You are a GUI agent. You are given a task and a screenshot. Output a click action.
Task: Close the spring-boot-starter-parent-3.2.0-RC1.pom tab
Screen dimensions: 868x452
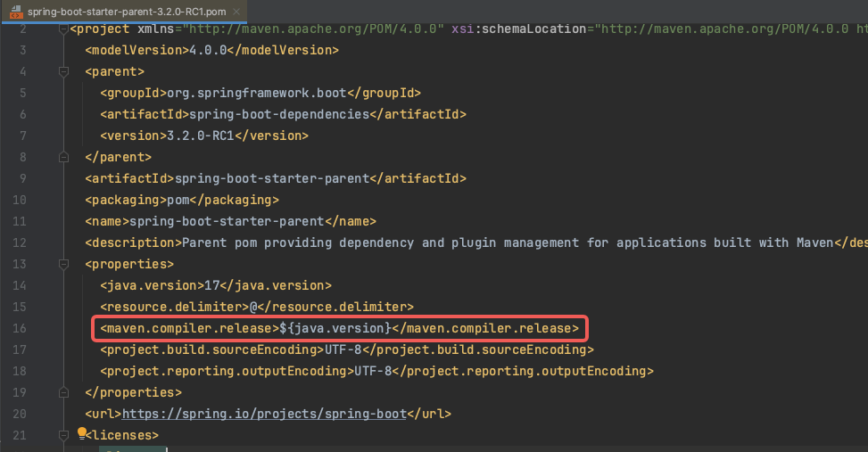point(236,11)
